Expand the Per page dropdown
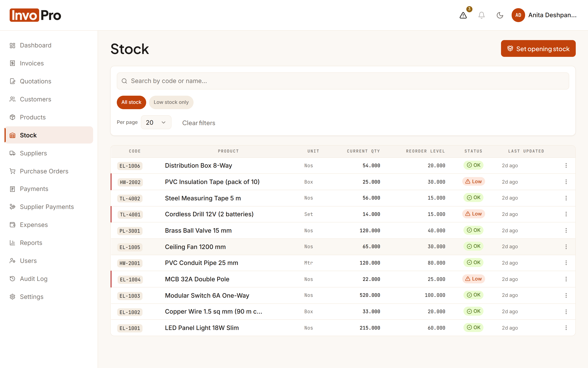The height and width of the screenshot is (368, 588). click(x=156, y=122)
